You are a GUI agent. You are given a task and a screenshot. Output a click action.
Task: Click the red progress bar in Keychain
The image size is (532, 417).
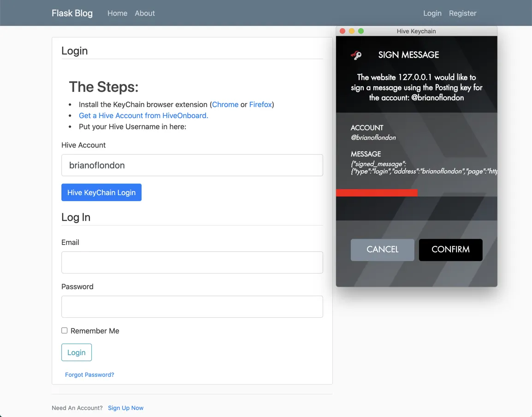tap(377, 192)
